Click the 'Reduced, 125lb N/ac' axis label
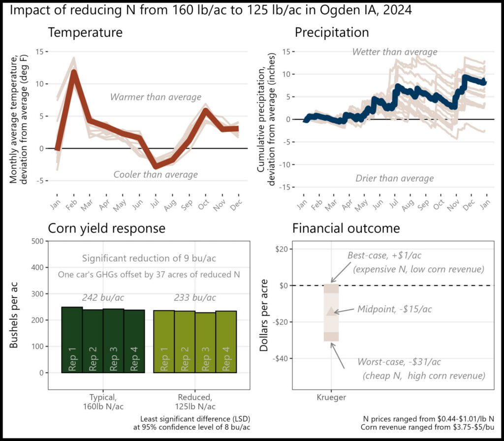The width and height of the screenshot is (504, 441). coord(195,402)
